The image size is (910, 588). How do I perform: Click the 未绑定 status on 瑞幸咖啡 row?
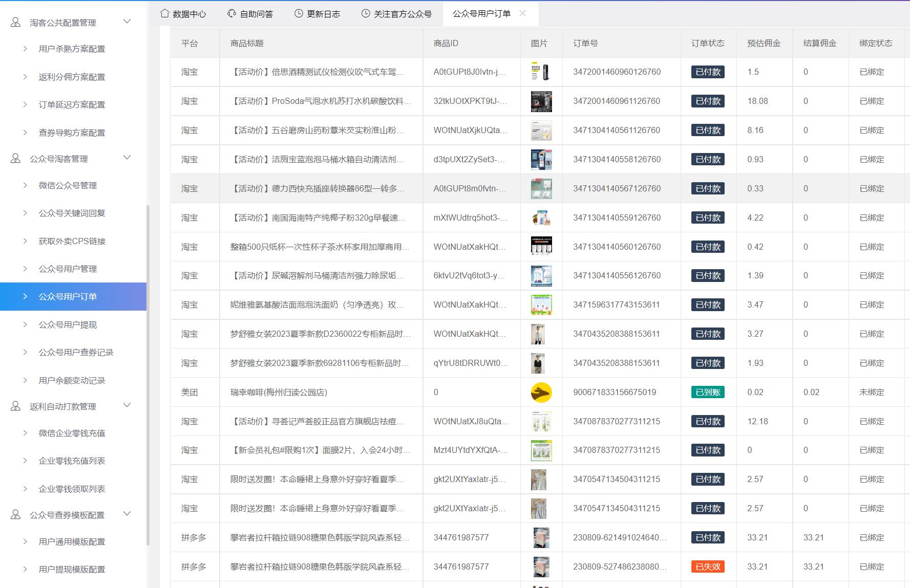click(x=872, y=392)
